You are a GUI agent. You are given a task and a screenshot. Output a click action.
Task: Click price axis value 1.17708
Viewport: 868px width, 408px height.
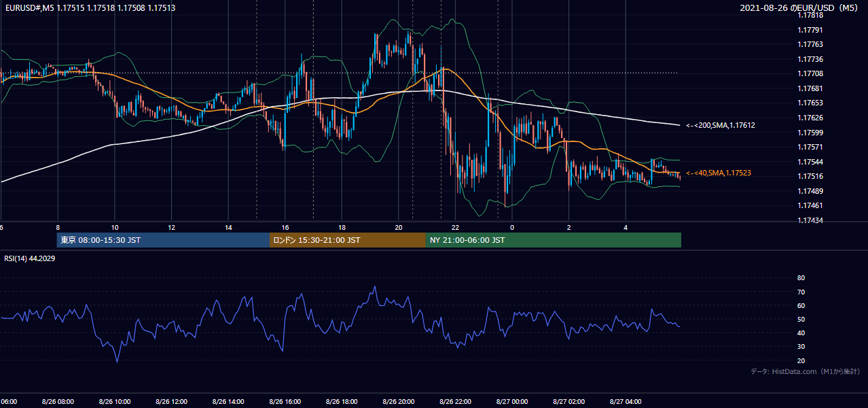coord(810,73)
